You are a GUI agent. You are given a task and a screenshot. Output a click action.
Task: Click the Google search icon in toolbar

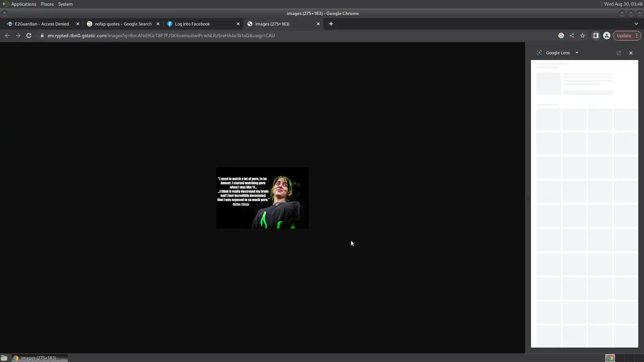point(561,36)
